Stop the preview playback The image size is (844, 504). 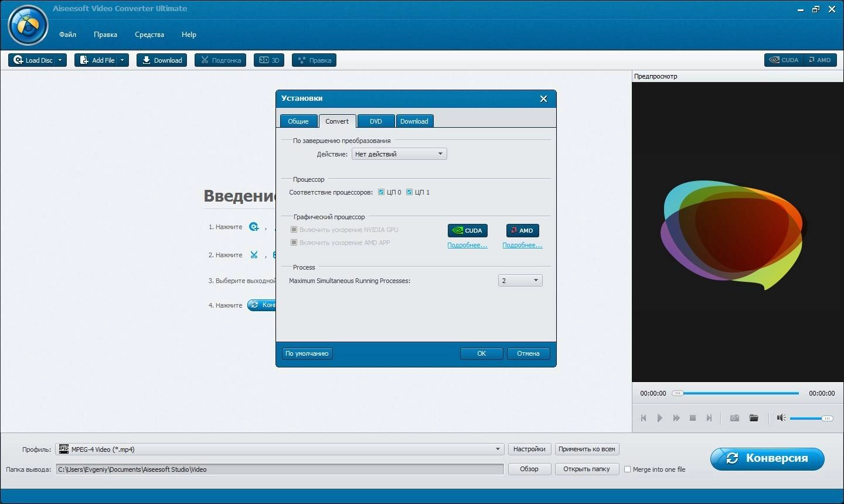point(693,418)
